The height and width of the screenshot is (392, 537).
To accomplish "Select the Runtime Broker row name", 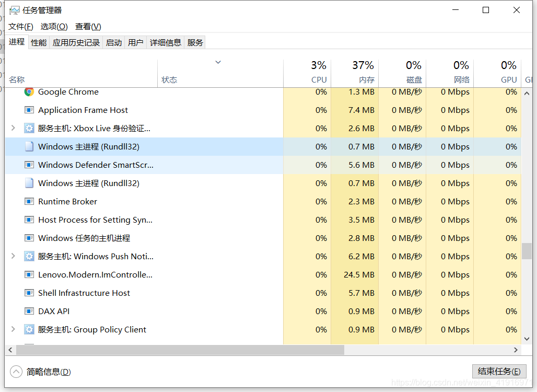I will [x=67, y=201].
